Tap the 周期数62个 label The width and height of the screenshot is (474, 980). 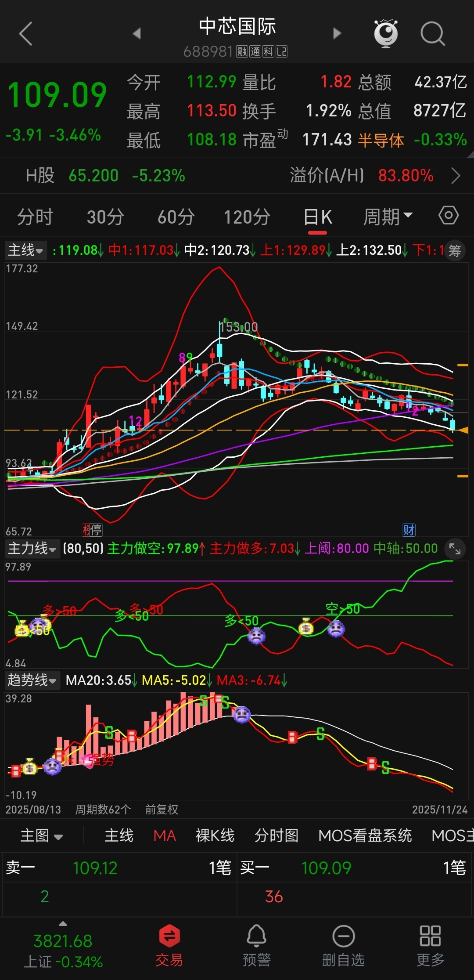click(x=103, y=810)
